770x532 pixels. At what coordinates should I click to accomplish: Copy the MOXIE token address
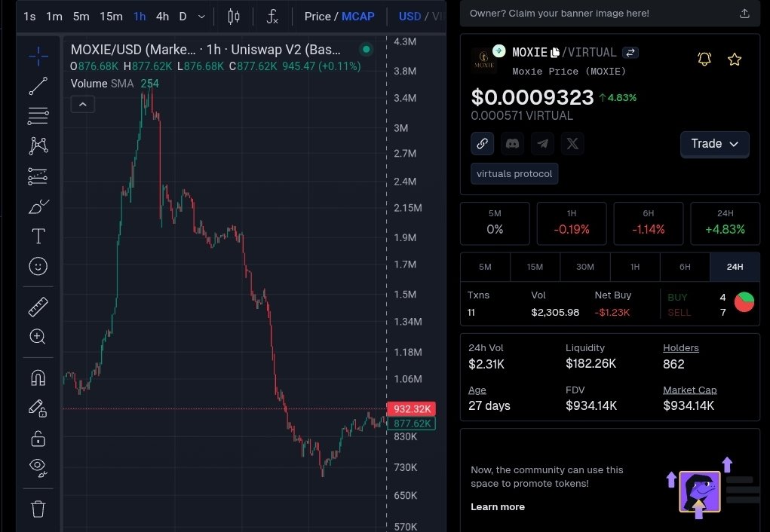[555, 53]
